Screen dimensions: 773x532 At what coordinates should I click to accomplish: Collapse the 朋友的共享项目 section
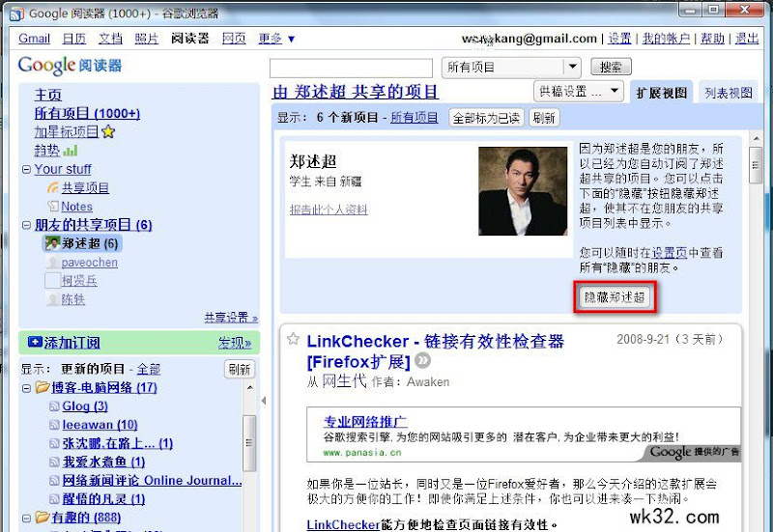click(x=27, y=225)
